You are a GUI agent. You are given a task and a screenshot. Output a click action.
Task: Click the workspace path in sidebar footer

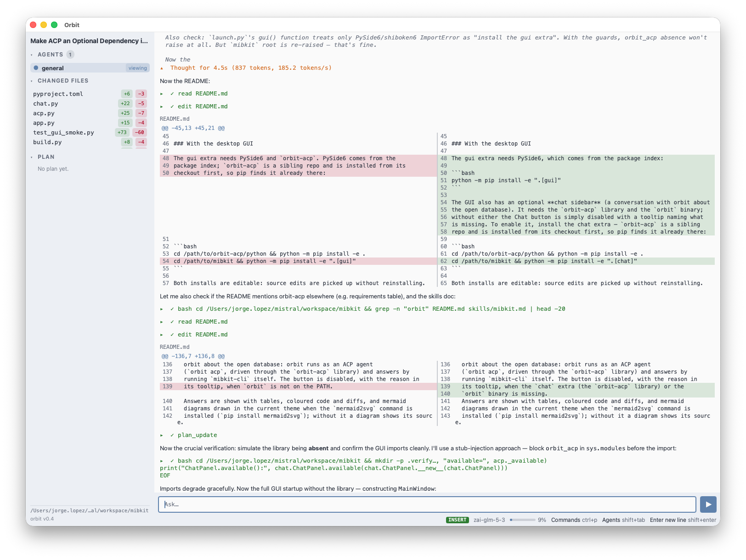coord(90,510)
